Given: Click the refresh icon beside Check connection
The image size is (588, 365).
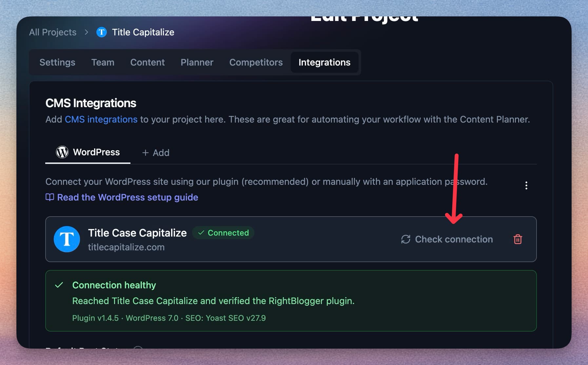Looking at the screenshot, I should pos(405,239).
